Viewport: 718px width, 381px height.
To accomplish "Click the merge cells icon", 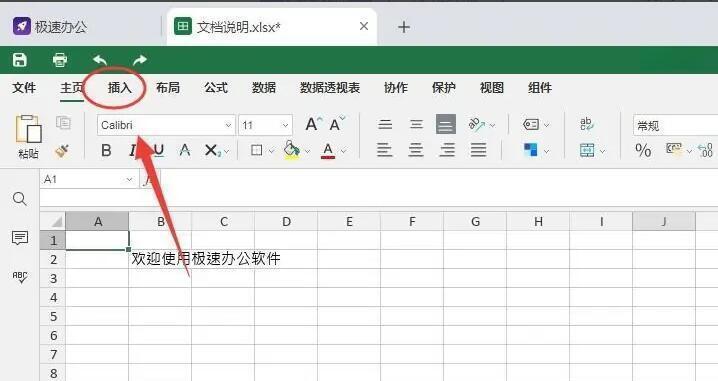I will 587,150.
